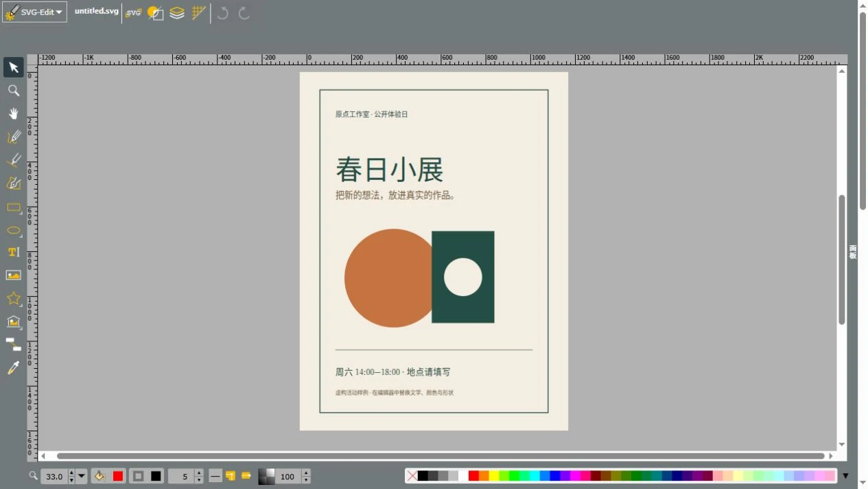Screen dimensions: 868x489
Task: Pick the Line drawing tool
Action: pyautogui.click(x=14, y=160)
